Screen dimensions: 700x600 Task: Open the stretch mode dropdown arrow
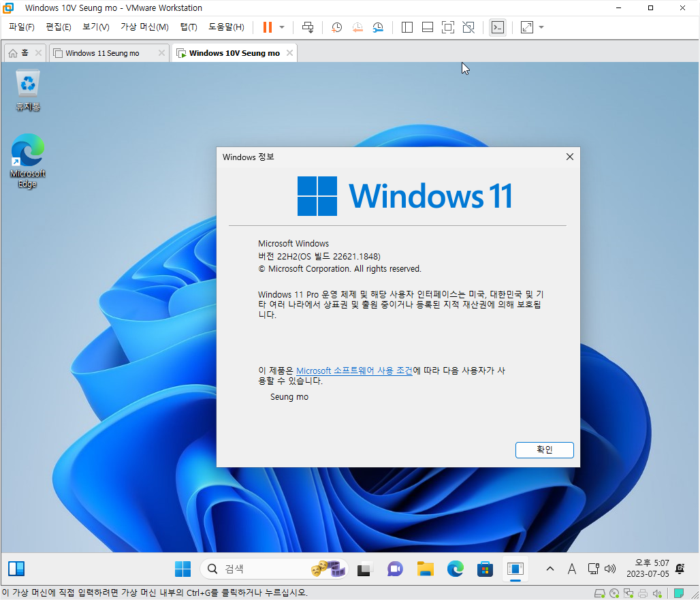541,27
